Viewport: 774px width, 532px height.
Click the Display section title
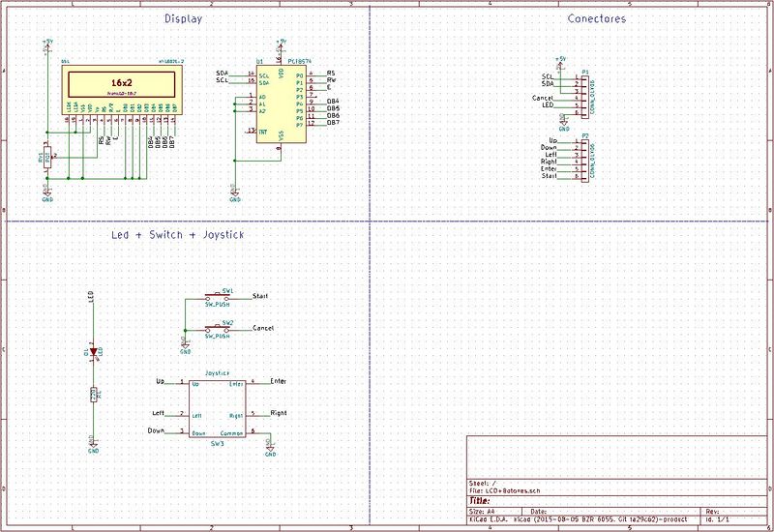pyautogui.click(x=183, y=18)
